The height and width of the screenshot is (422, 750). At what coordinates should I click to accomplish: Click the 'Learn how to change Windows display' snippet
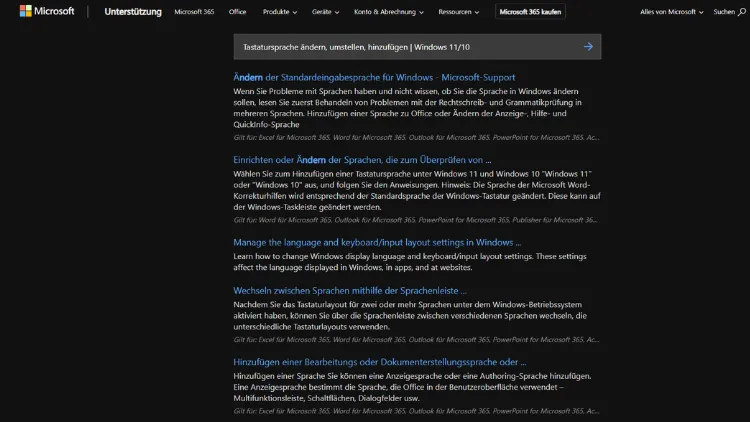(410, 262)
